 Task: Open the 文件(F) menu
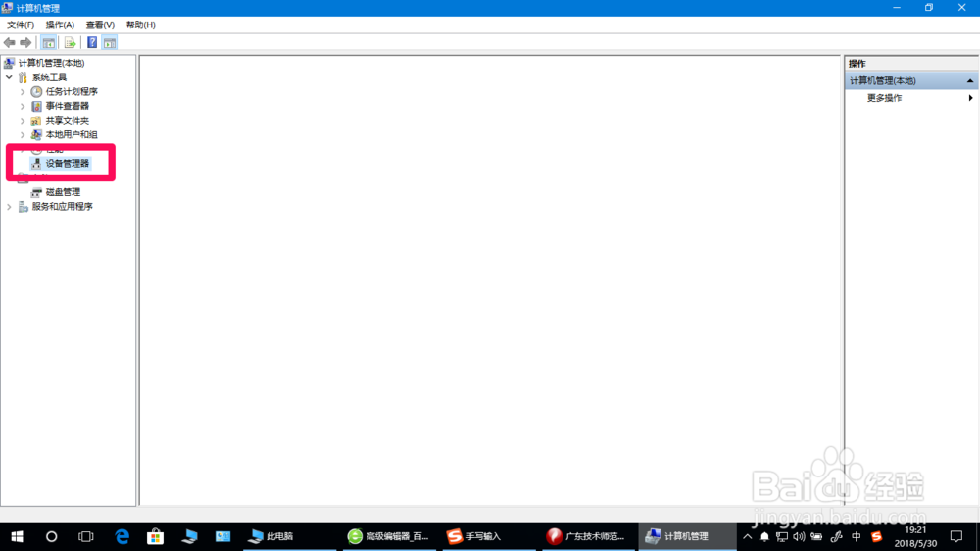(21, 25)
